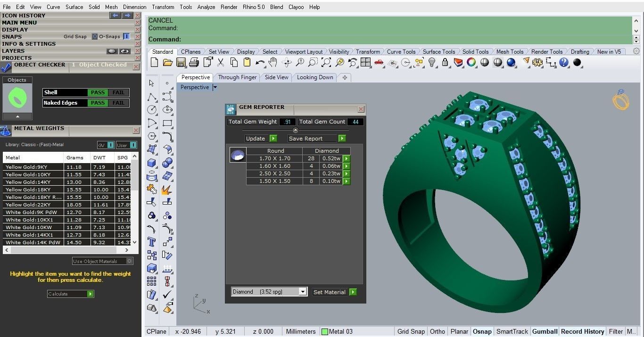Image resolution: width=644 pixels, height=337 pixels.
Task: Select the Rectangle tool in sidebar
Action: [167, 123]
